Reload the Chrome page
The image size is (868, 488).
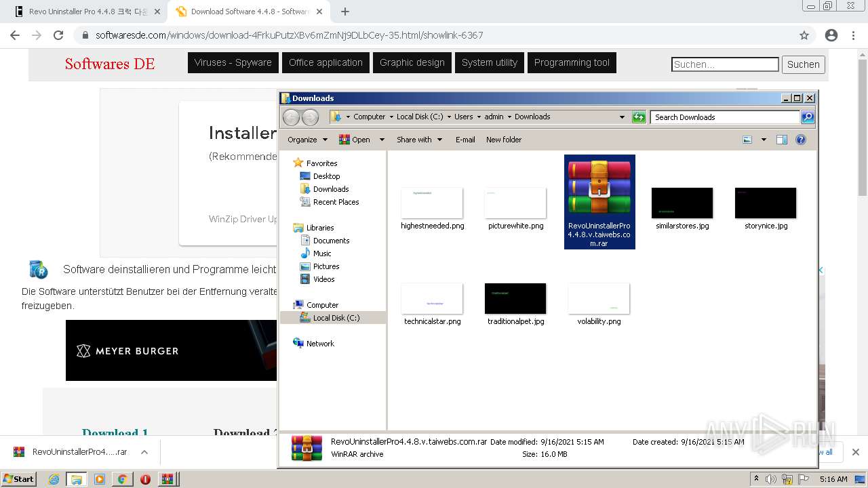(x=58, y=35)
